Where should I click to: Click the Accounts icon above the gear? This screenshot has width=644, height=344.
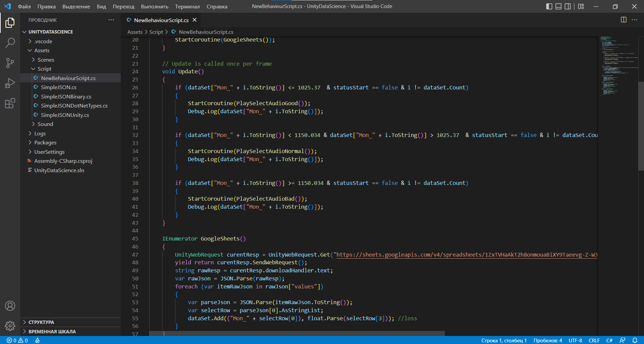point(10,306)
